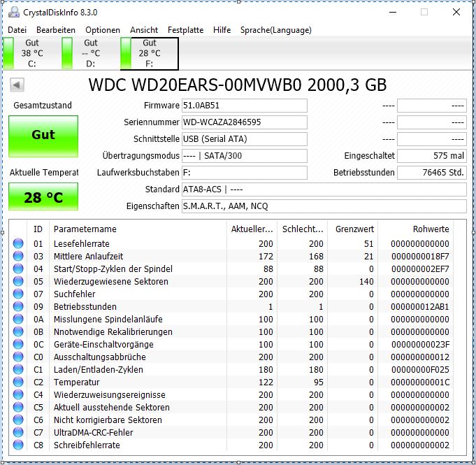
Task: Click status orb for UltraDMA-CRC-Fehler
Action: click(18, 433)
